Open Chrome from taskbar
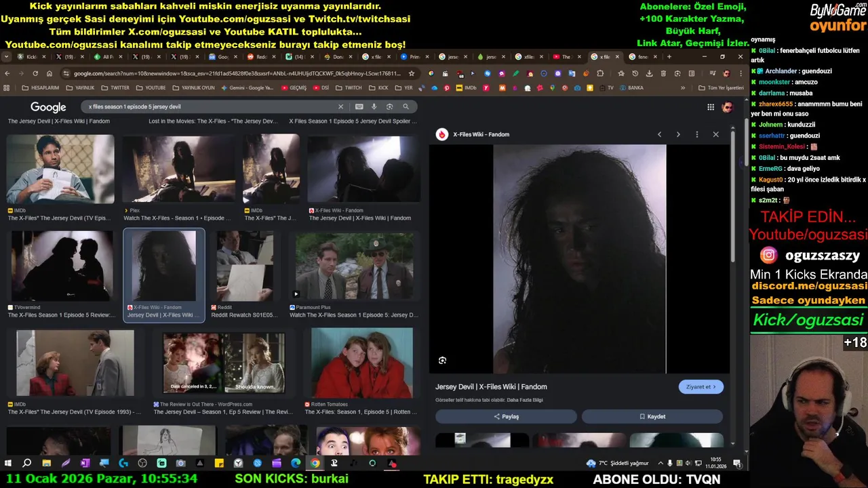This screenshot has width=868, height=488. 315,464
